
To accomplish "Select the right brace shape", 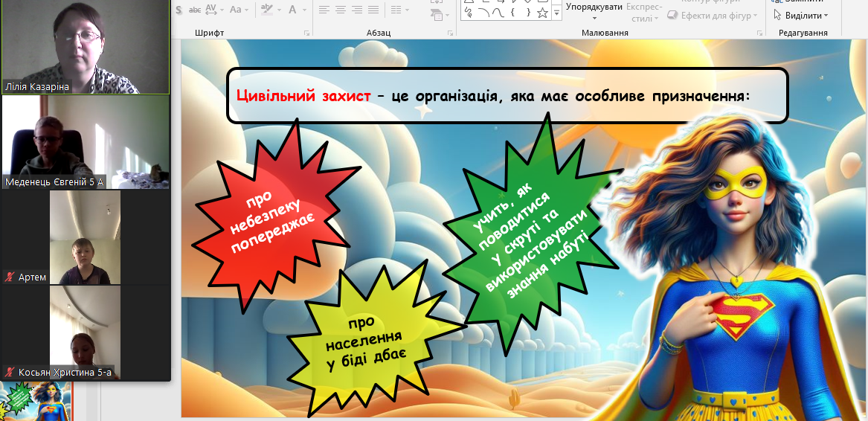I will 528,12.
